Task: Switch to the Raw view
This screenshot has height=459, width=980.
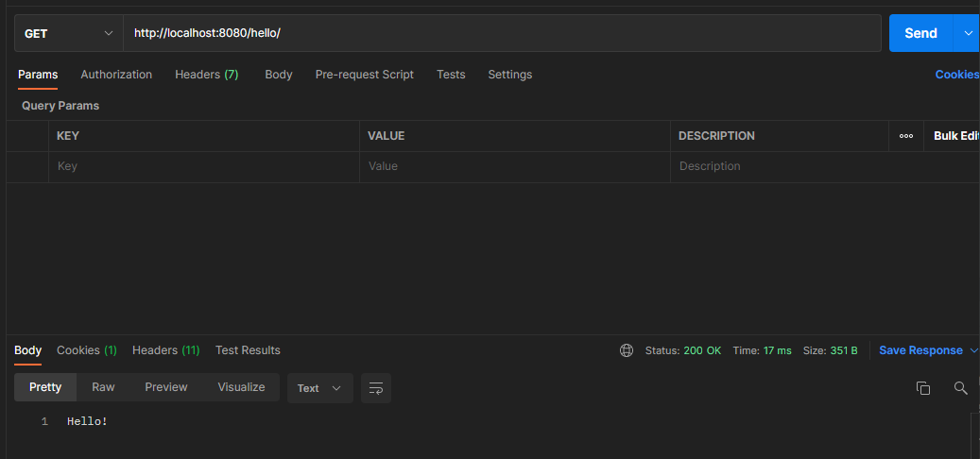Action: tap(103, 387)
